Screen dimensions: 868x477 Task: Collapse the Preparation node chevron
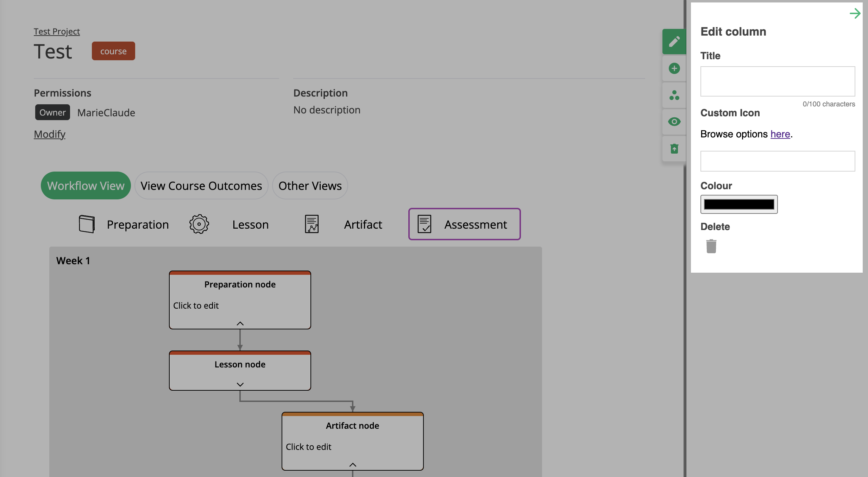(240, 323)
